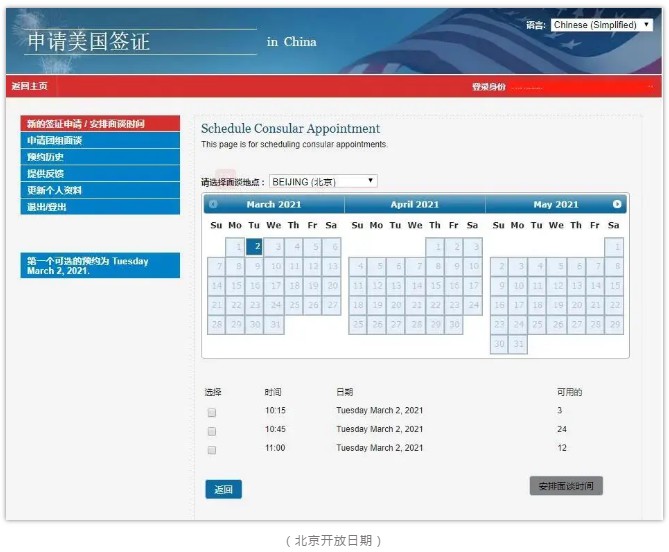Image resolution: width=669 pixels, height=552 pixels.
Task: Click March 31 date cell
Action: tap(274, 325)
